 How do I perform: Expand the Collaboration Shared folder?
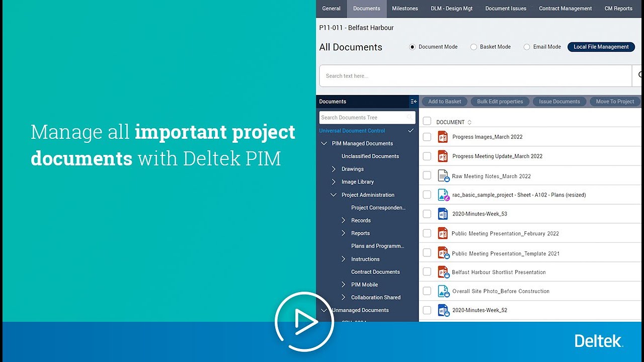(x=343, y=298)
